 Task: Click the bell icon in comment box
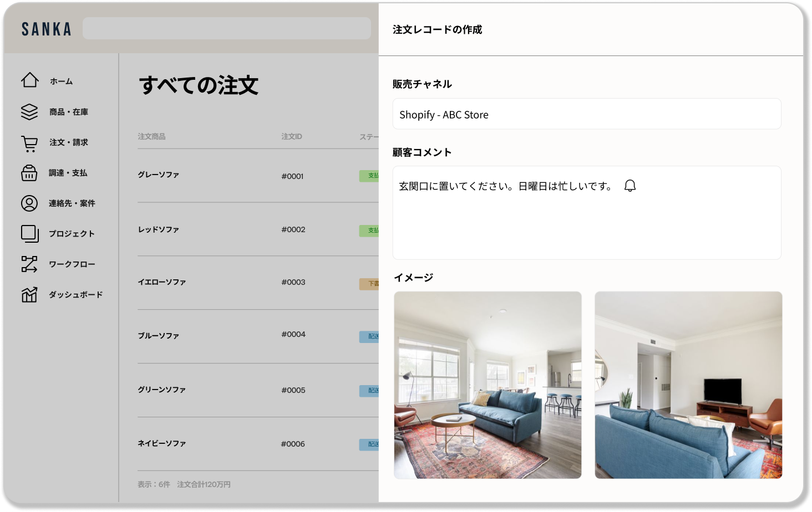(x=630, y=186)
